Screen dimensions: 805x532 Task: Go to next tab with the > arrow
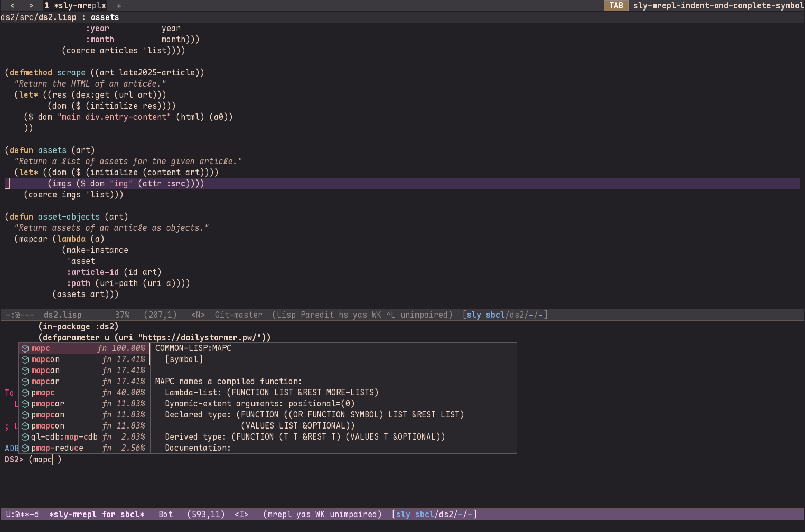click(x=31, y=6)
